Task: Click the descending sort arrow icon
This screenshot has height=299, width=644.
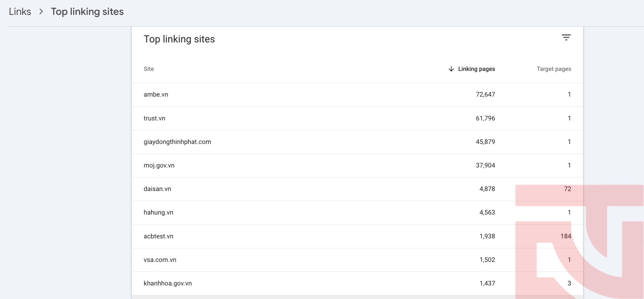Action: [451, 69]
